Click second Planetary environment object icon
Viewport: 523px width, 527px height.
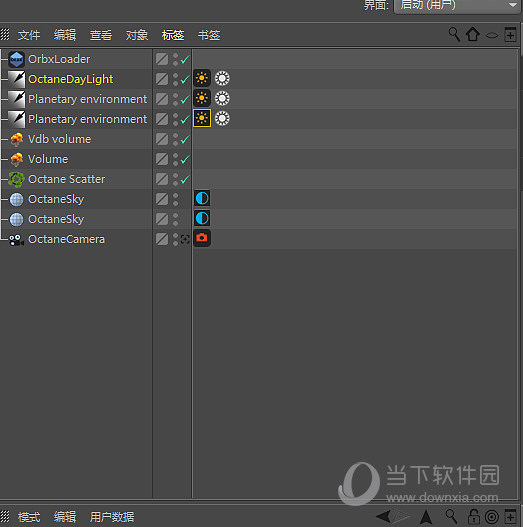(16, 119)
